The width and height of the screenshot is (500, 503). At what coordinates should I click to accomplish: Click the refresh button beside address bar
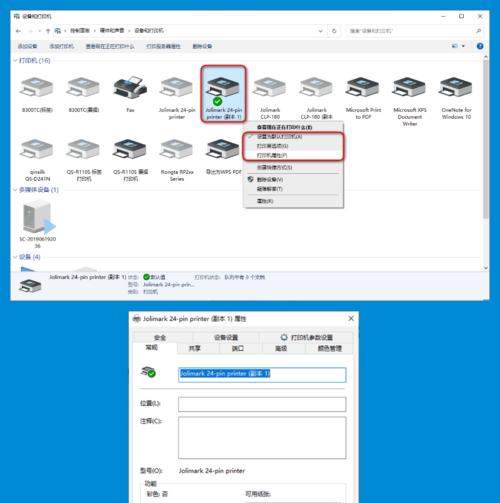[334, 31]
